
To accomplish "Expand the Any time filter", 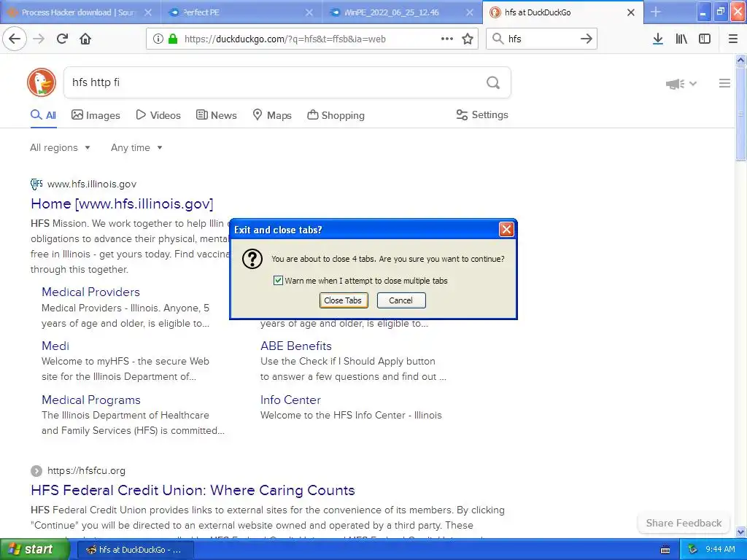I will coord(136,147).
